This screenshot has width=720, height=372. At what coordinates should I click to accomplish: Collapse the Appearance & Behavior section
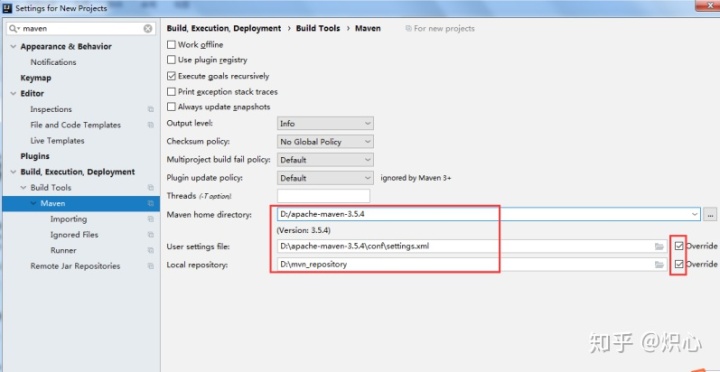(13, 46)
